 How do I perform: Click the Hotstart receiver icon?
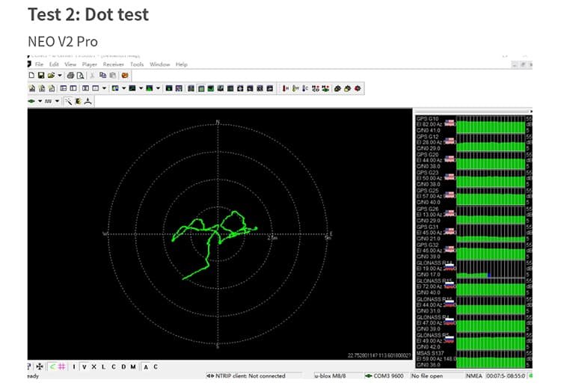pyautogui.click(x=285, y=88)
